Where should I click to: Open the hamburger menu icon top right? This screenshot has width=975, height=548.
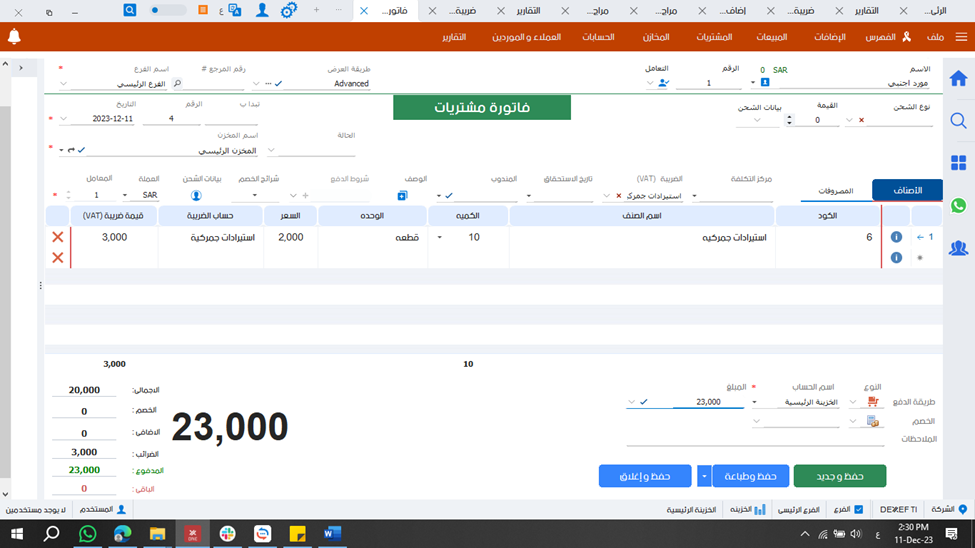961,37
